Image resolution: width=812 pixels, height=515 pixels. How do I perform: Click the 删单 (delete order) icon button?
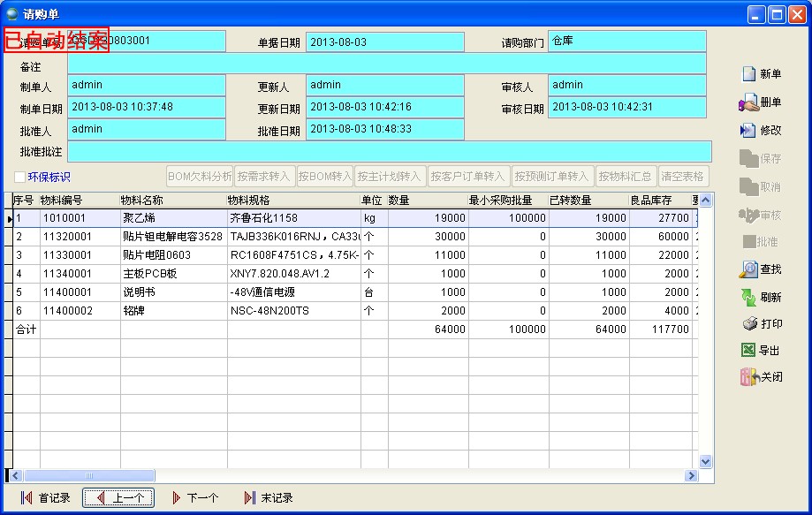click(761, 102)
